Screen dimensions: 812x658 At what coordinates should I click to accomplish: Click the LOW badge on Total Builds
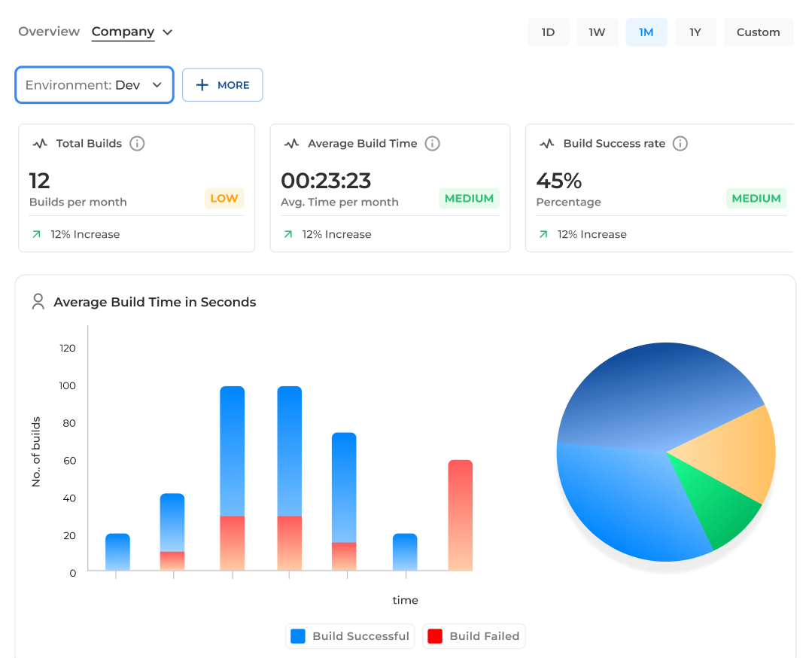pyautogui.click(x=224, y=199)
